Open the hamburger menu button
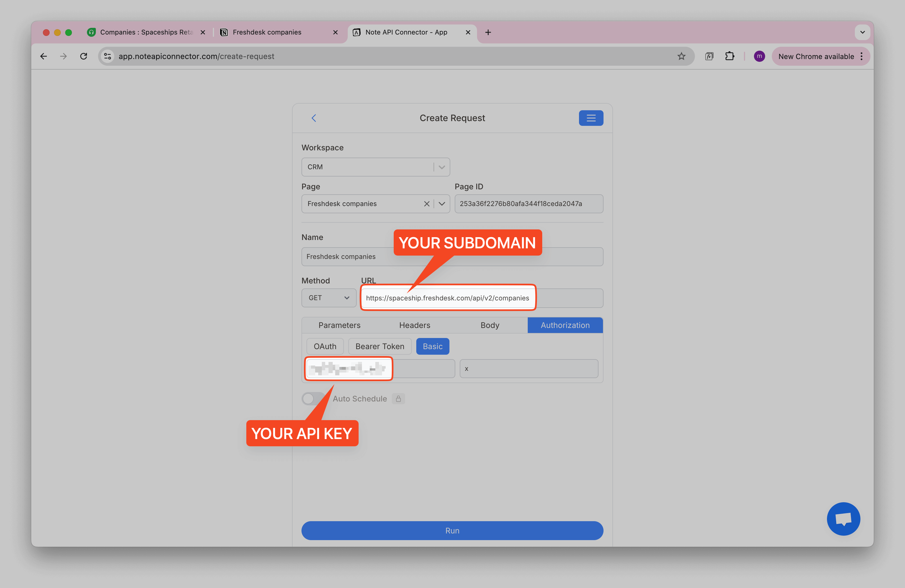Screen dimensions: 905x588 (x=591, y=118)
